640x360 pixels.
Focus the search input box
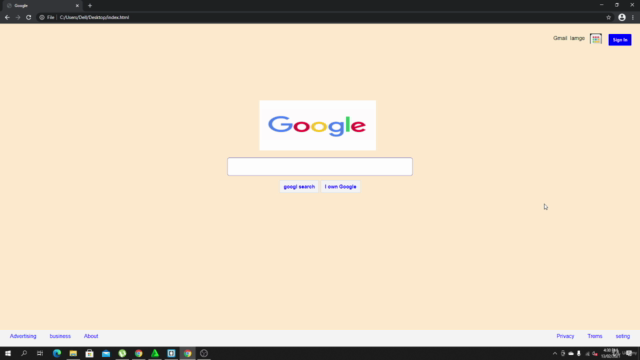click(x=320, y=167)
